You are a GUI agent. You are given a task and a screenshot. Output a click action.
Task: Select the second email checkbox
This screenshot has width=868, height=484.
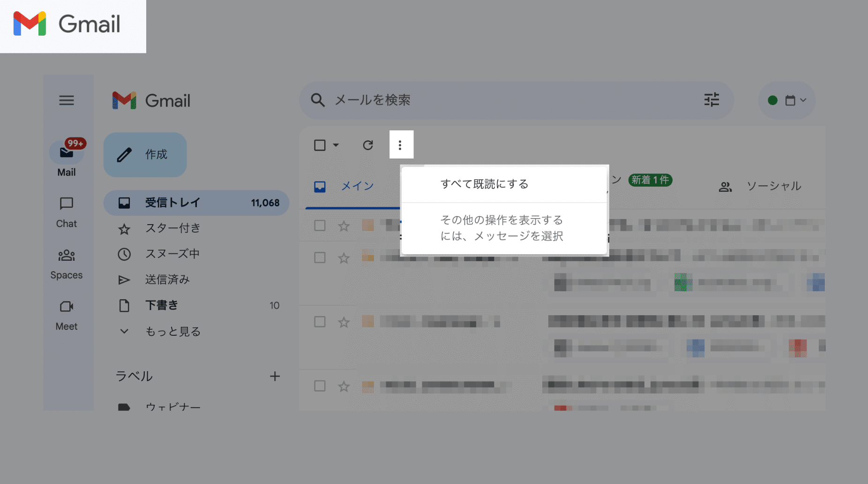click(320, 257)
